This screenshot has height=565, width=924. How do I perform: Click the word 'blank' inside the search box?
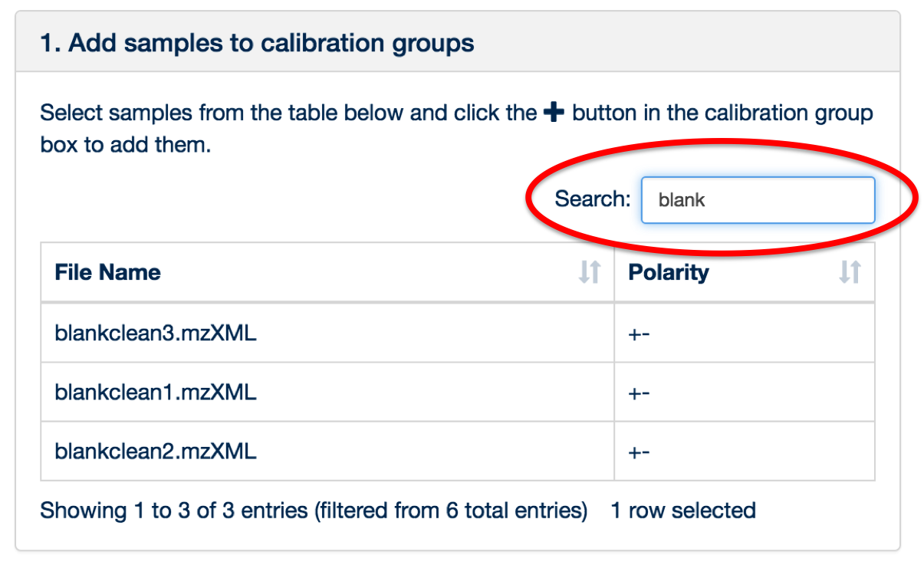682,200
